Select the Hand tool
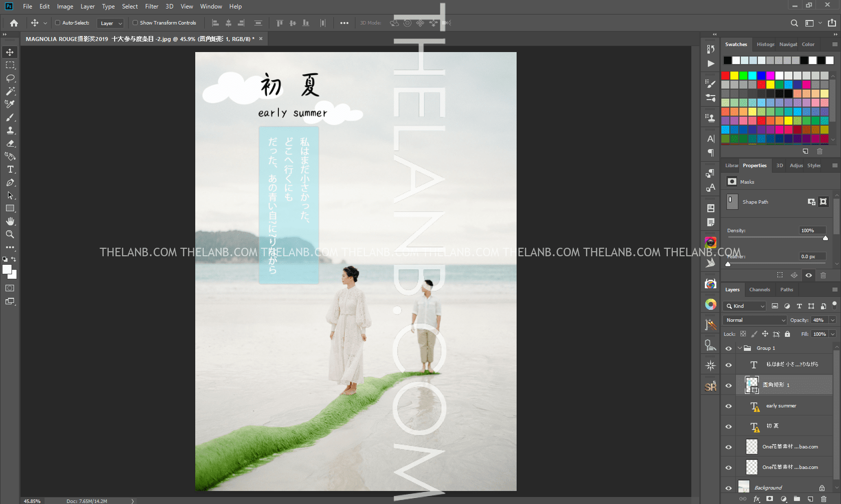This screenshot has width=841, height=504. [10, 221]
